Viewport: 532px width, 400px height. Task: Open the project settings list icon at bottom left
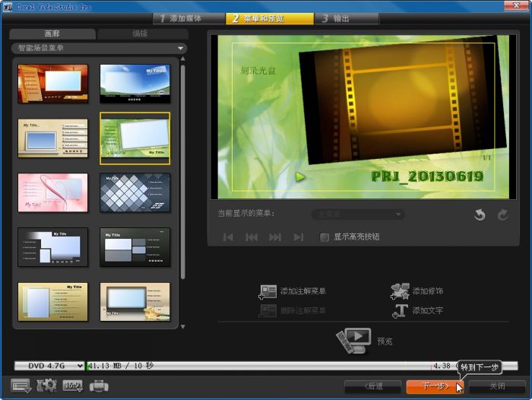click(x=21, y=386)
